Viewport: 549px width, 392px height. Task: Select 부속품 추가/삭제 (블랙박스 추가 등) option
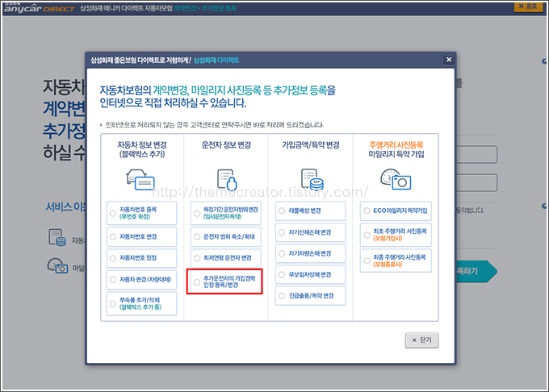(142, 303)
